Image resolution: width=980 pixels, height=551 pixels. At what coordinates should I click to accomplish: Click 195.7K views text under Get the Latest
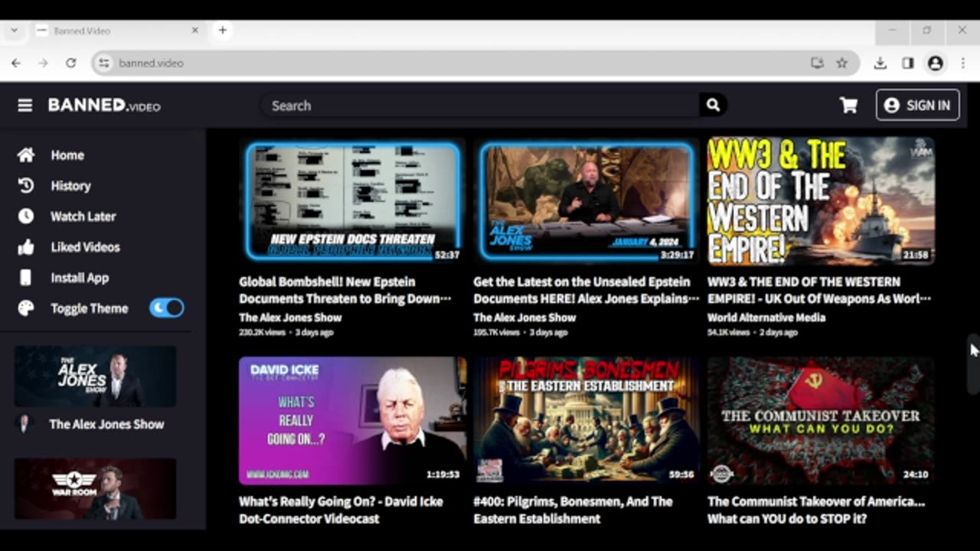(x=495, y=333)
